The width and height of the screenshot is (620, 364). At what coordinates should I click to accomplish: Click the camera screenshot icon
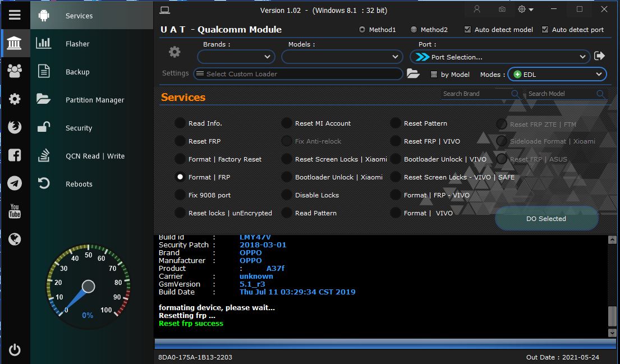coord(502,9)
